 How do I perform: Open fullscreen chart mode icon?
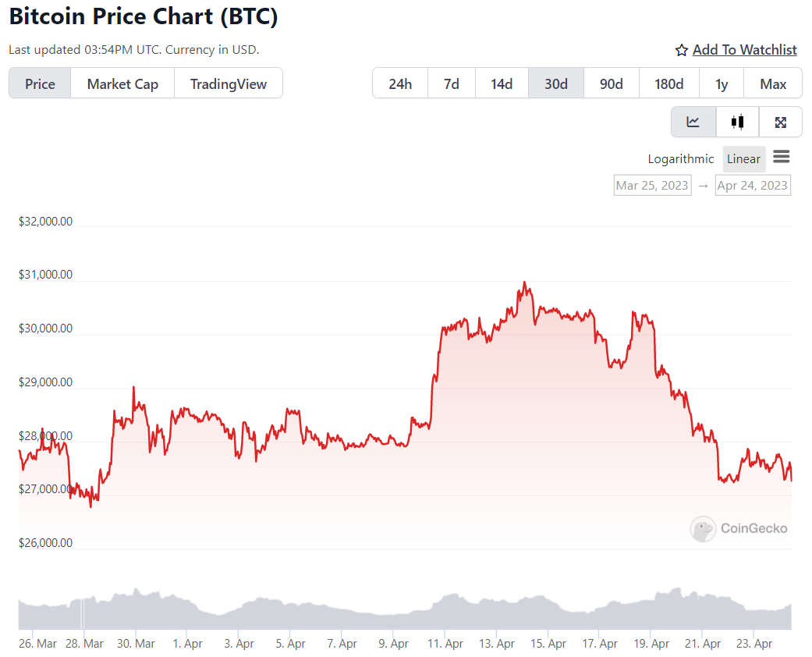(781, 122)
